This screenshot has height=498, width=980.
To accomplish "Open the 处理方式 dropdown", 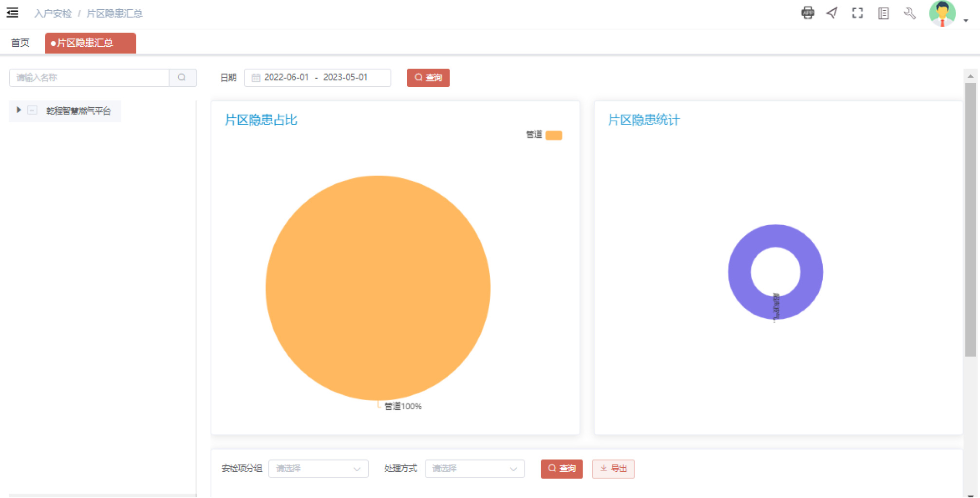I will click(x=474, y=469).
